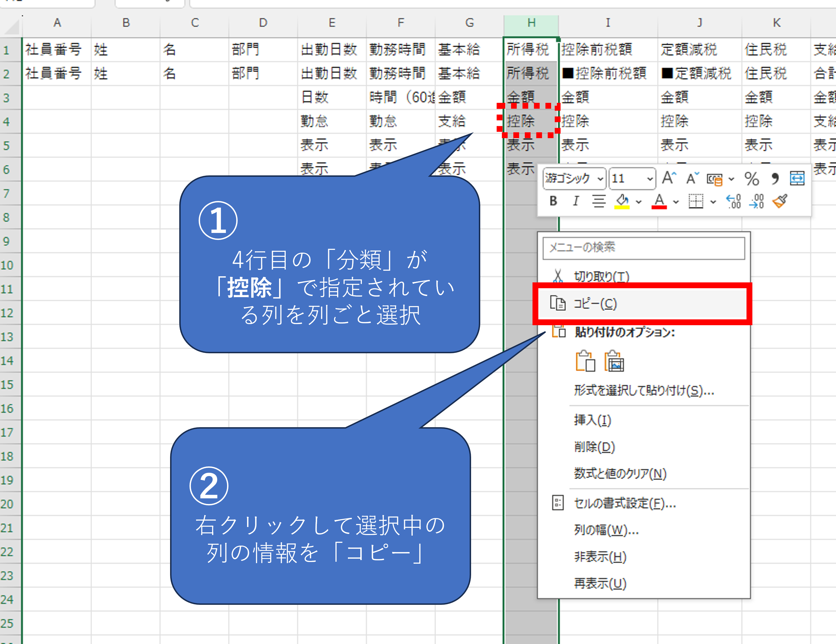Image resolution: width=836 pixels, height=644 pixels.
Task: Select cell F2 勤務時間
Action: point(400,73)
